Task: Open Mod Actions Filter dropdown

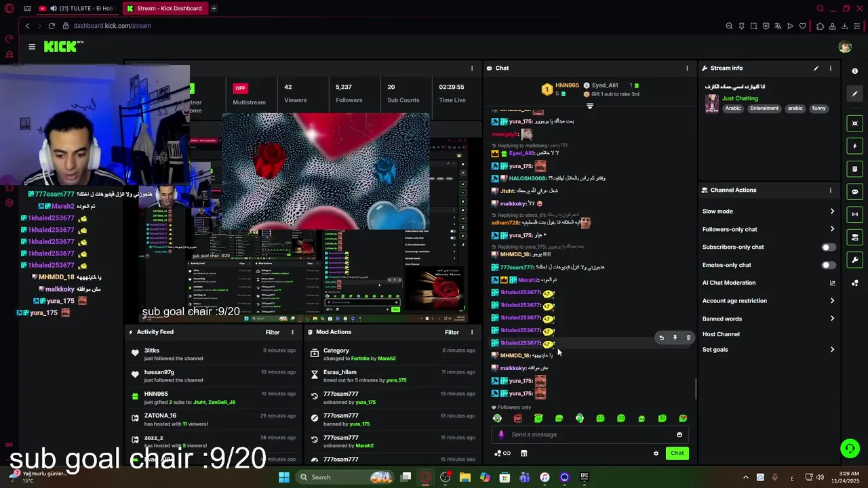Action: [452, 332]
